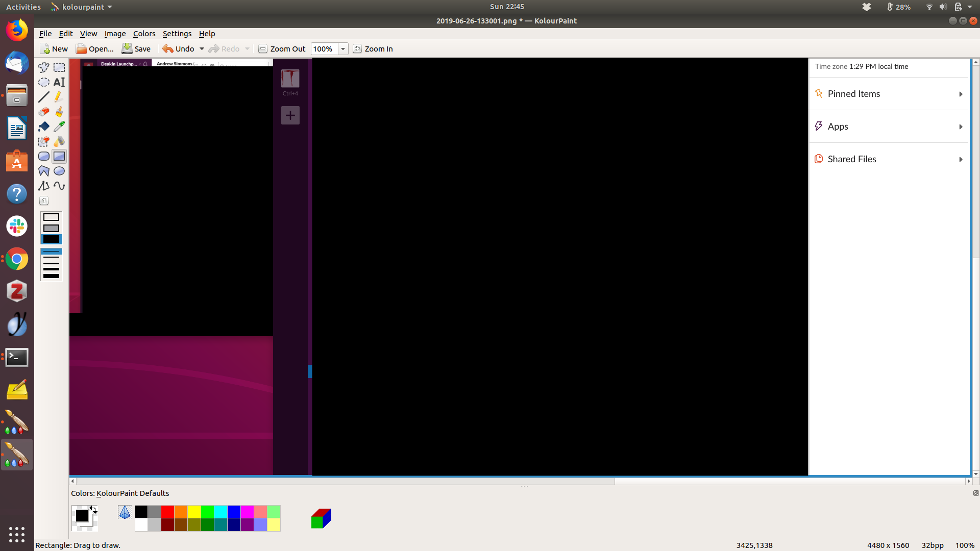Pick the Flood Fill bucket tool
This screenshot has height=551, width=980.
pos(44,127)
